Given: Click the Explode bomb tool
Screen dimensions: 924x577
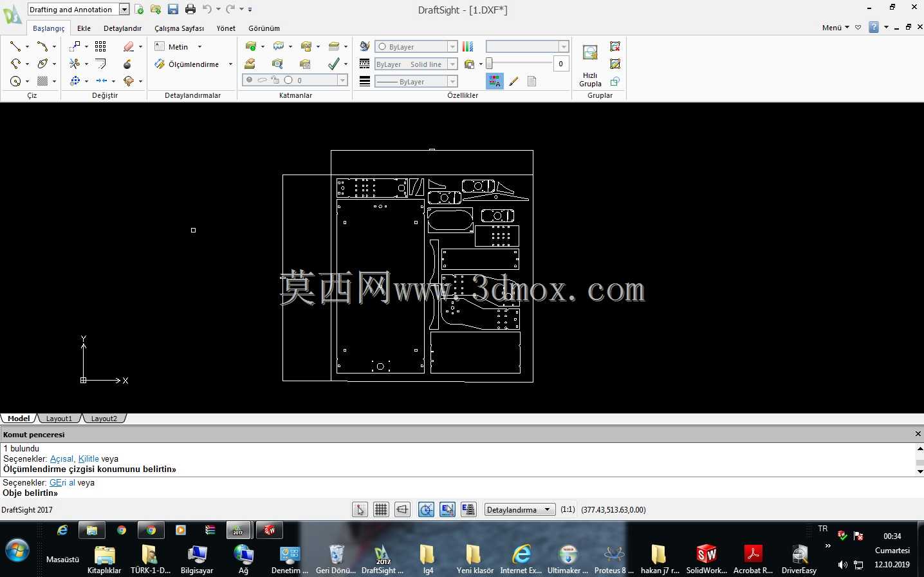Looking at the screenshot, I should coord(127,64).
